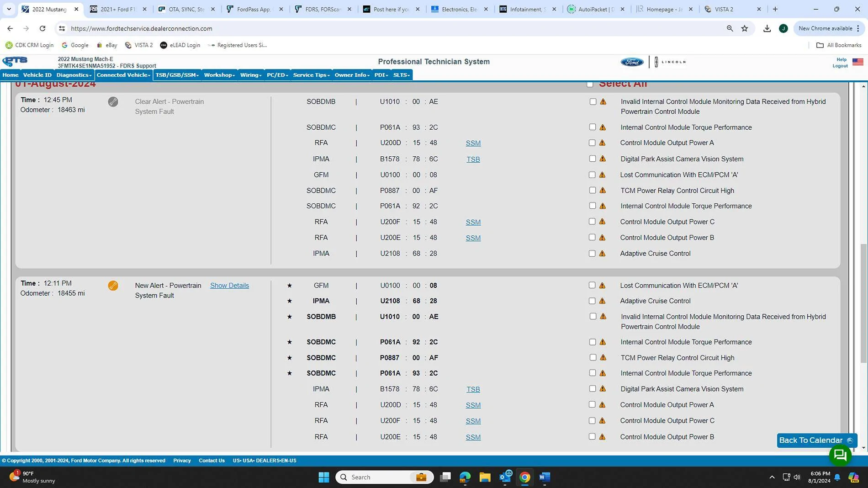Bookmark this page with star icon

[x=745, y=28]
